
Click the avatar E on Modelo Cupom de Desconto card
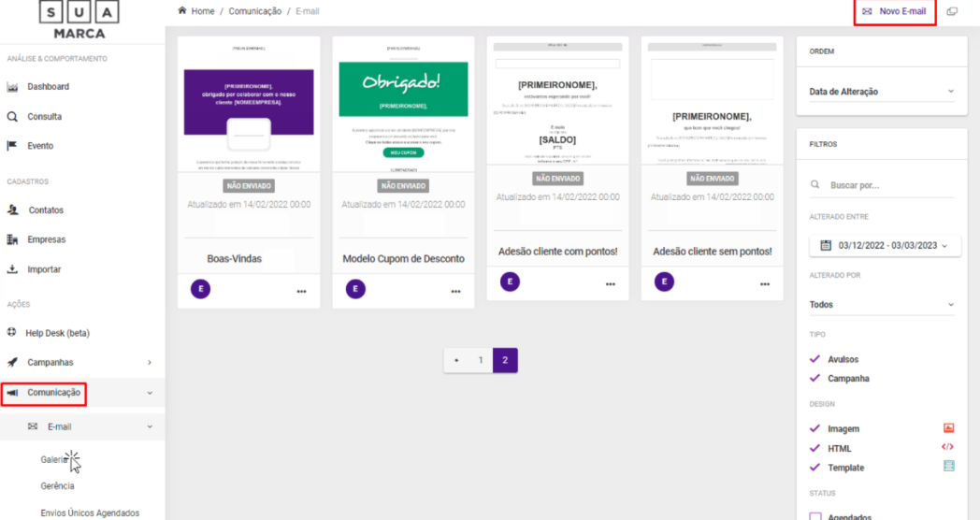(355, 289)
